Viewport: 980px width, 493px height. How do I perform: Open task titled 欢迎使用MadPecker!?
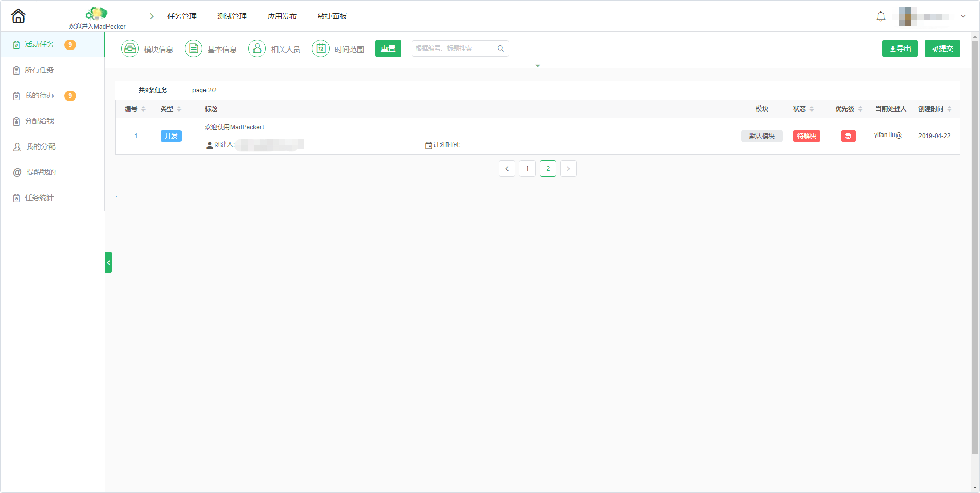pyautogui.click(x=235, y=127)
